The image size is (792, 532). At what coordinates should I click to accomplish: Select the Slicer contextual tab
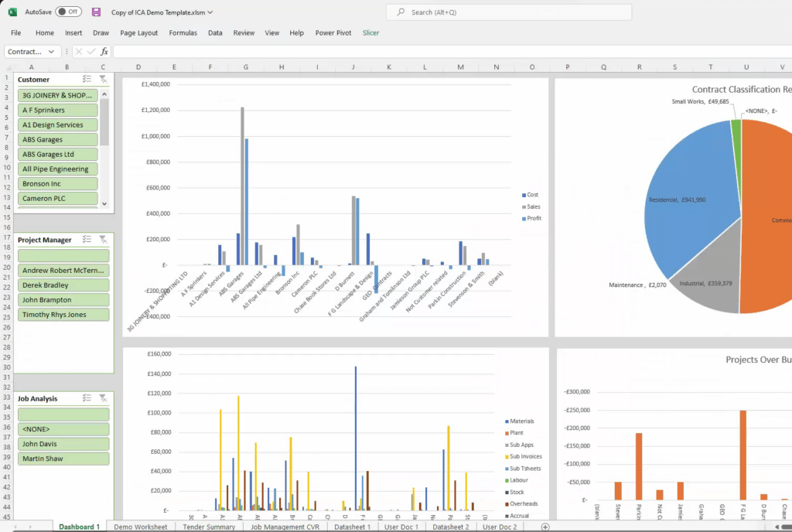coord(370,32)
